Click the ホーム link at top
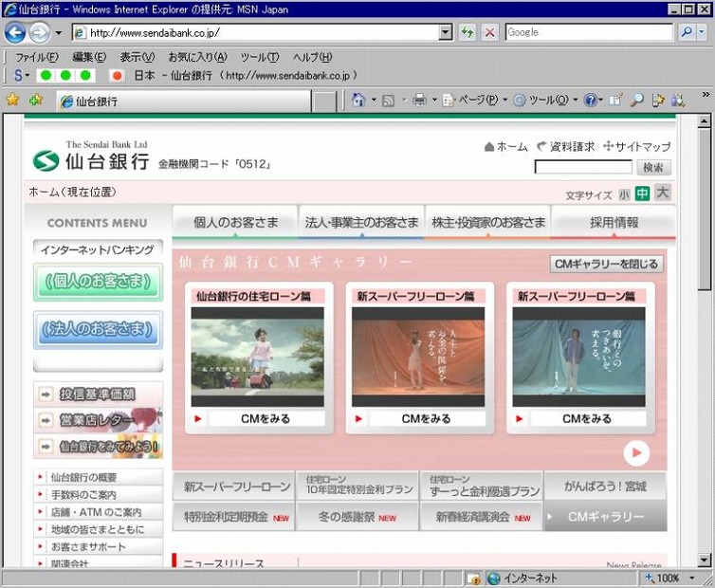The image size is (715, 588). pos(506,147)
